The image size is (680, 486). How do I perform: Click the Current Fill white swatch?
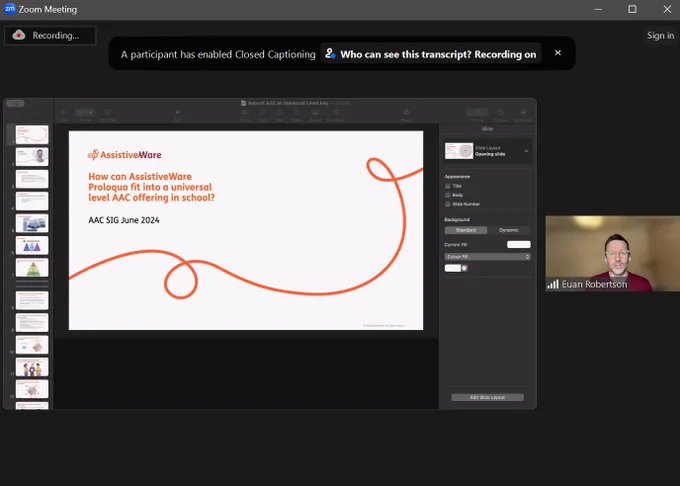click(519, 245)
